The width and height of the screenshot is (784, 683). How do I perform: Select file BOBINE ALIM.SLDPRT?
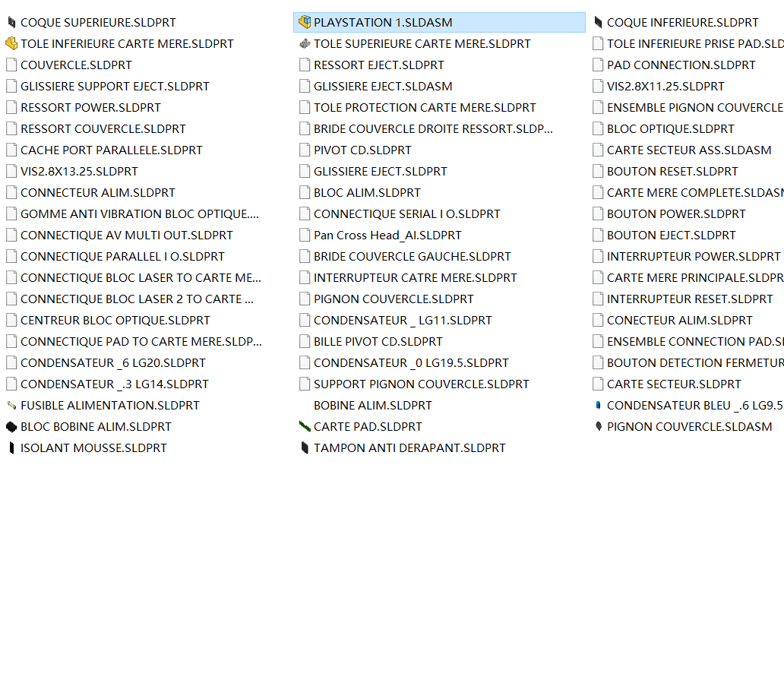pyautogui.click(x=372, y=406)
